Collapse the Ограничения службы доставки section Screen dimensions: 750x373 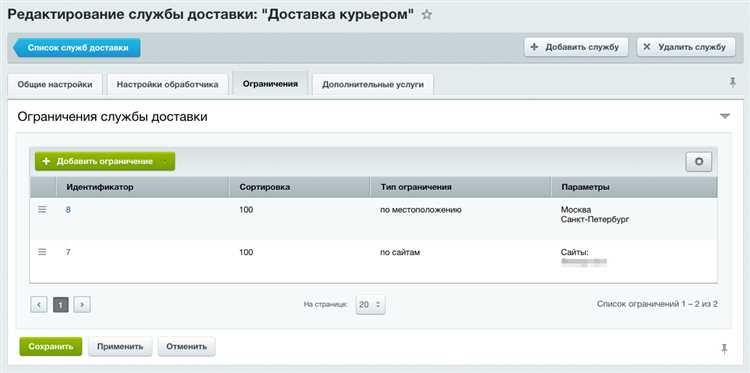pos(725,116)
